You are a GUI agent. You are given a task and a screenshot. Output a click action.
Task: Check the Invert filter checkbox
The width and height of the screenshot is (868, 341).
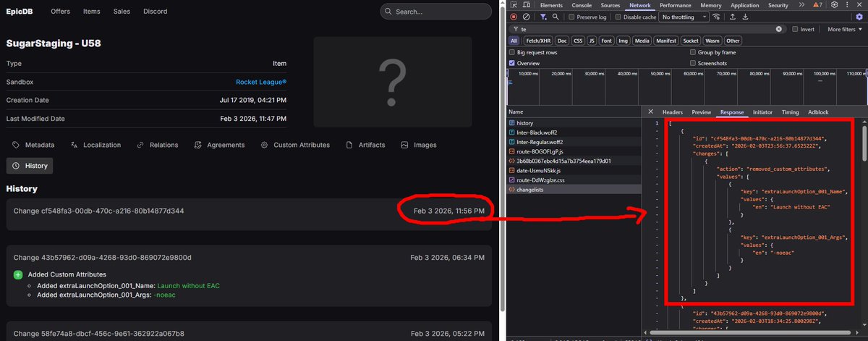796,29
